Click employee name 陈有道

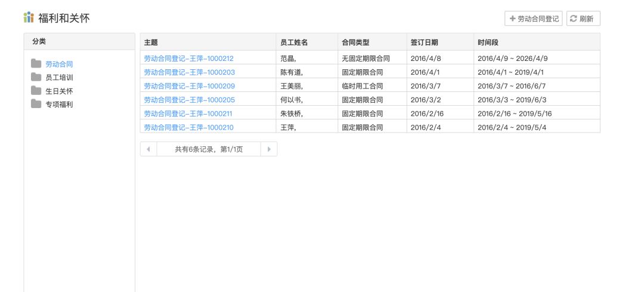click(x=292, y=72)
